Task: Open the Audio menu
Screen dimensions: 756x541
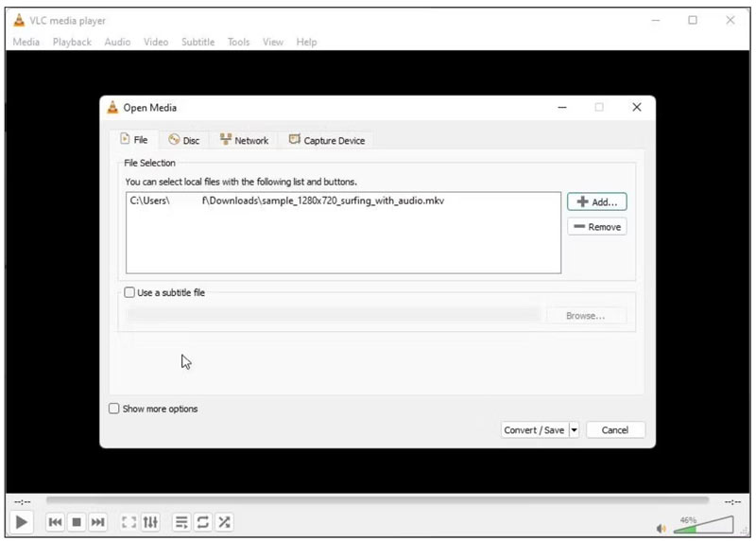Action: (117, 42)
